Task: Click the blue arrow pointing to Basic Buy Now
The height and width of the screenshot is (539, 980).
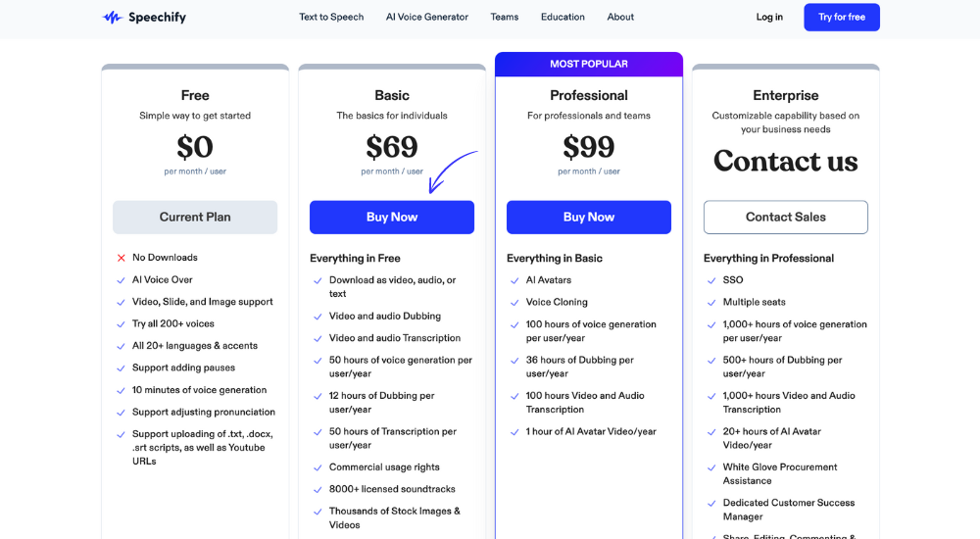Action: point(451,171)
